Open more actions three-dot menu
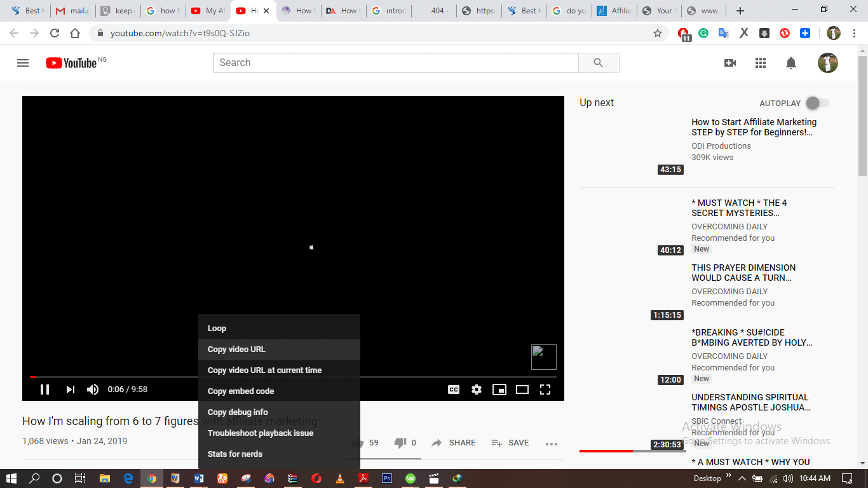Image resolution: width=868 pixels, height=488 pixels. tap(552, 444)
